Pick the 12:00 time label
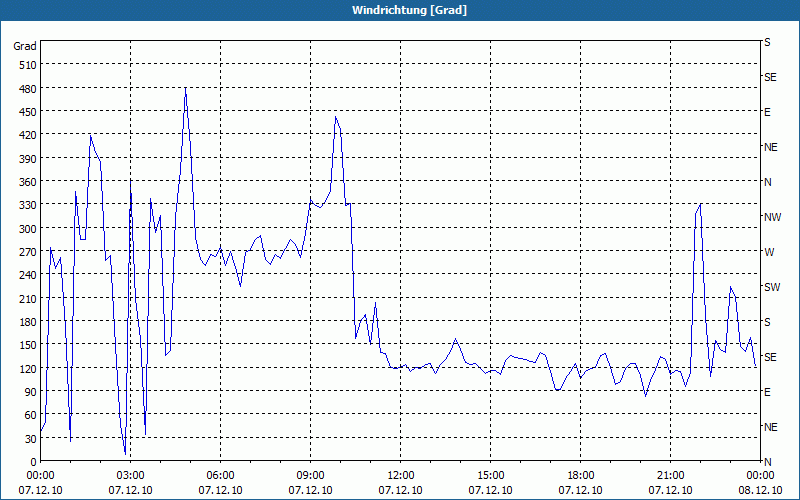The width and height of the screenshot is (800, 500). [x=401, y=476]
